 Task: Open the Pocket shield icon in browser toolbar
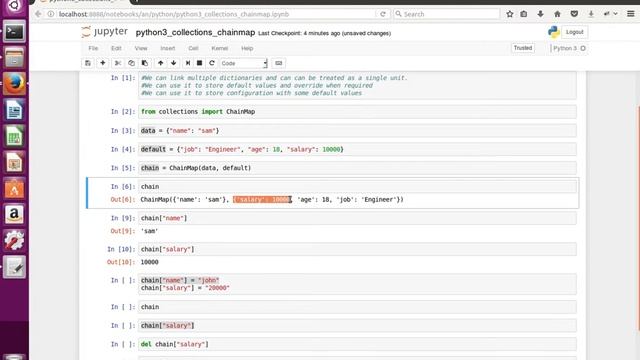pos(574,14)
